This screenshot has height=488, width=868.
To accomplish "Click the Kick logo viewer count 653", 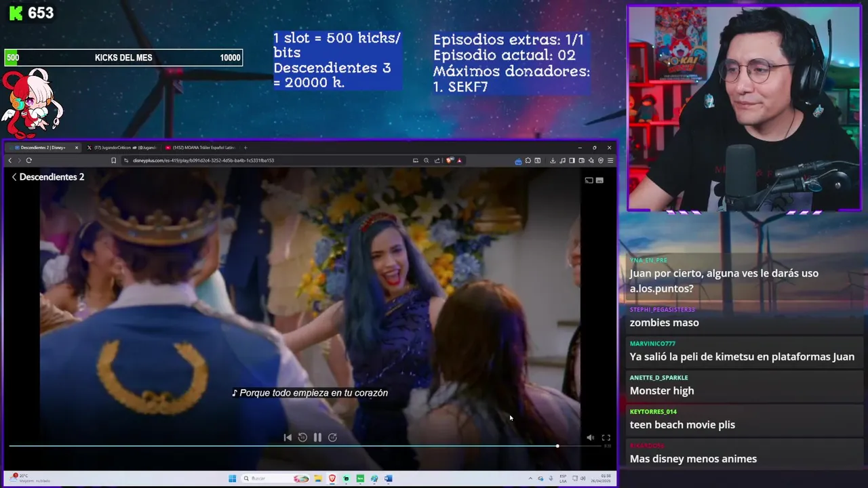I will tap(31, 13).
